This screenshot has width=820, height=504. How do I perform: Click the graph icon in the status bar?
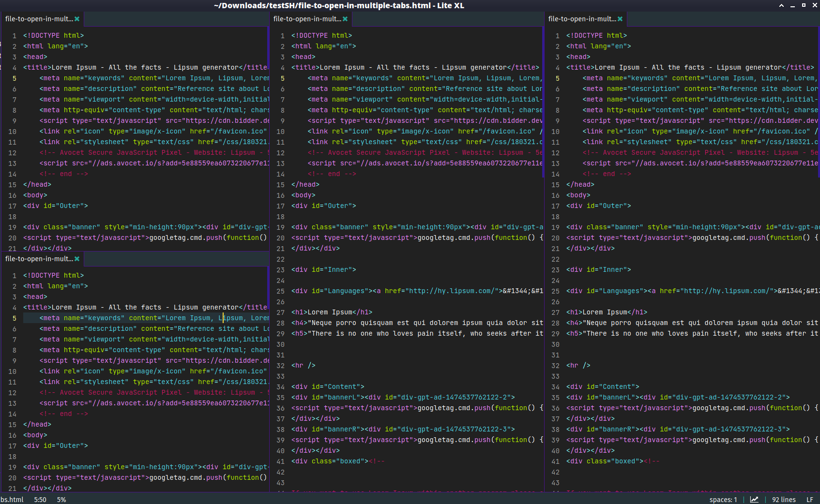pyautogui.click(x=754, y=500)
